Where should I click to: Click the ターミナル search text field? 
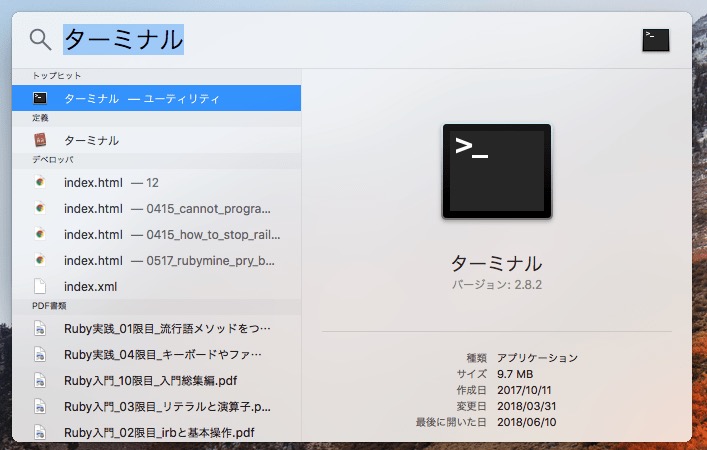point(347,40)
